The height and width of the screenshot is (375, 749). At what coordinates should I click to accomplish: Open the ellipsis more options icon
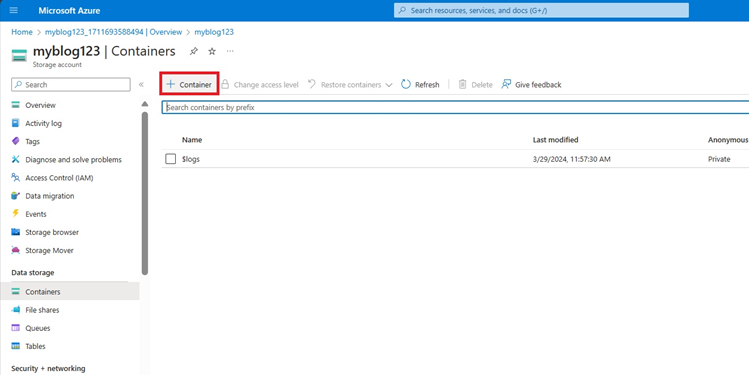pos(230,51)
